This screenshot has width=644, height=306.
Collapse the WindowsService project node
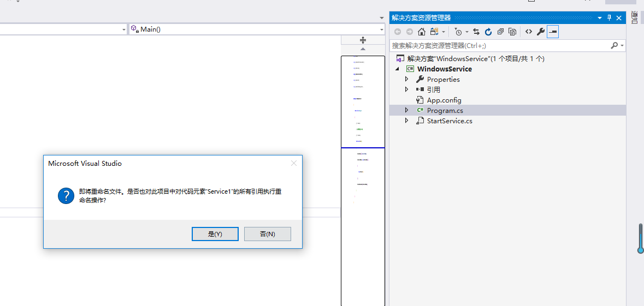pyautogui.click(x=397, y=69)
